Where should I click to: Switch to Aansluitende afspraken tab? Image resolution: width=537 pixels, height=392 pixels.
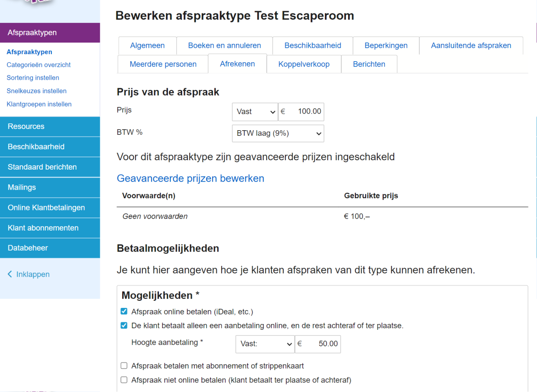(x=471, y=46)
